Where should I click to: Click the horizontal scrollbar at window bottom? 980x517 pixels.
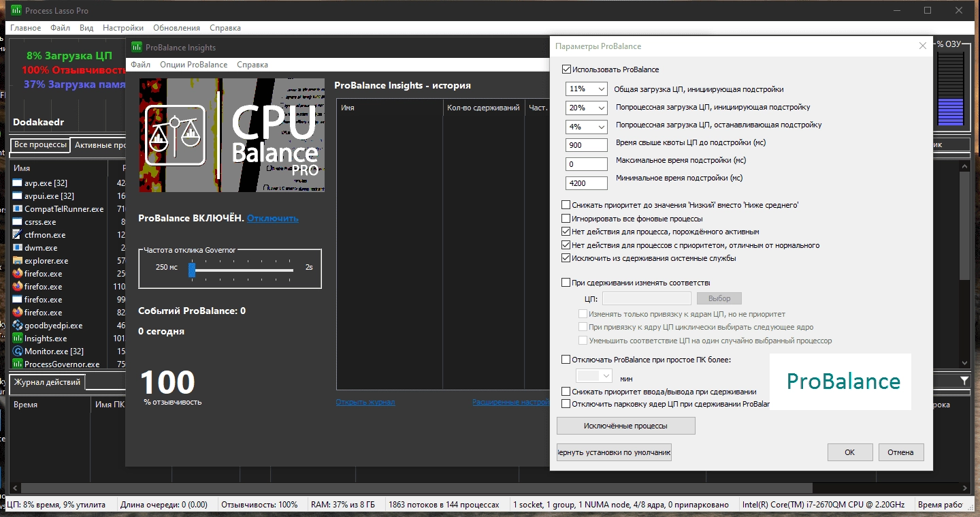coord(418,488)
